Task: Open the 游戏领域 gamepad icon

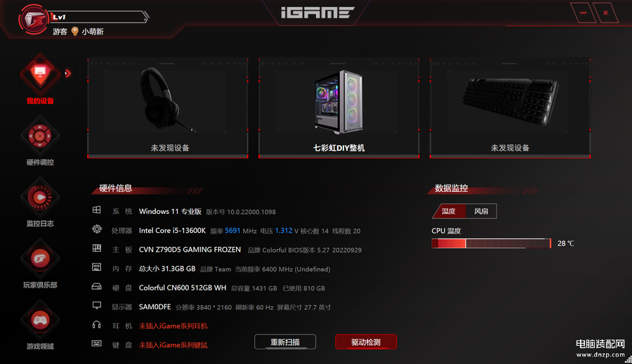Action: (x=40, y=320)
